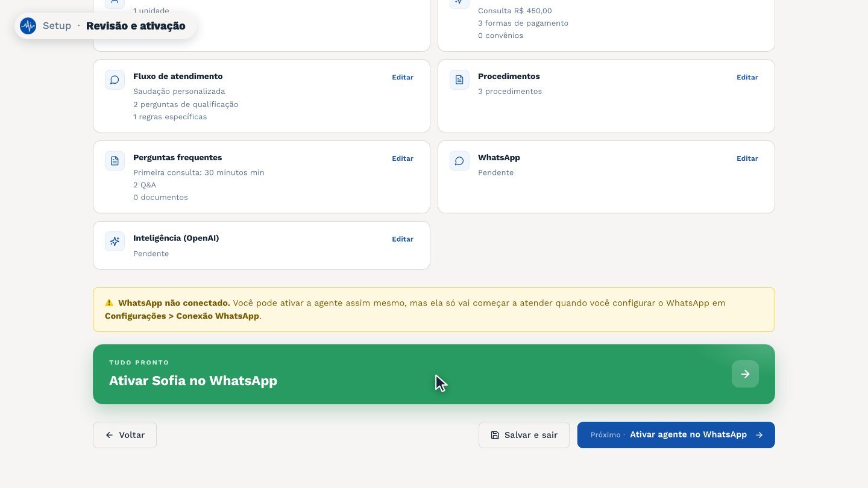Viewport: 868px width, 488px height.
Task: Click the right arrow in Ativar agente button
Action: (759, 435)
